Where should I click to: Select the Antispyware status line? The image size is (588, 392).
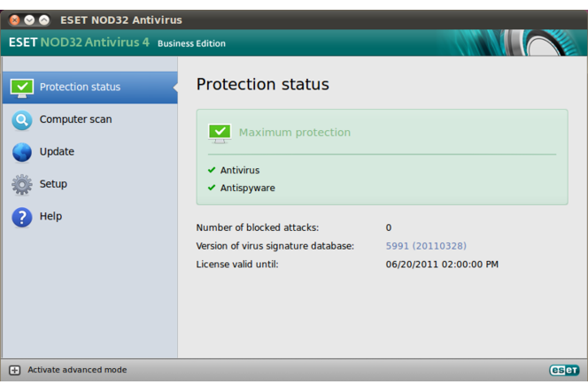point(247,188)
